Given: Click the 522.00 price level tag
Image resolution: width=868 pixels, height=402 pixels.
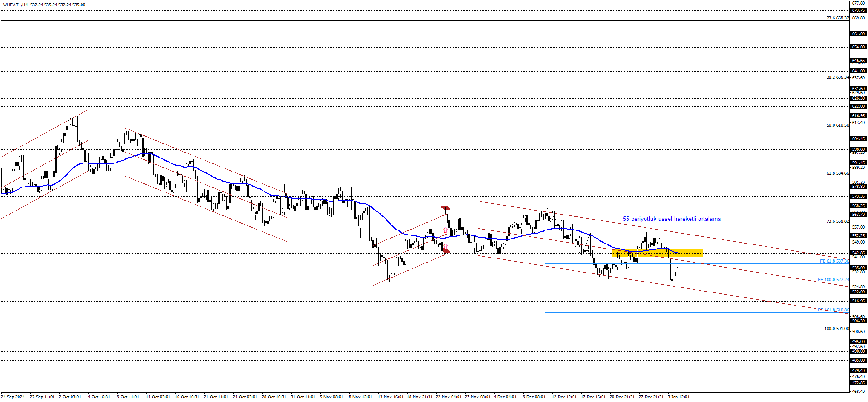Looking at the screenshot, I should click(858, 292).
